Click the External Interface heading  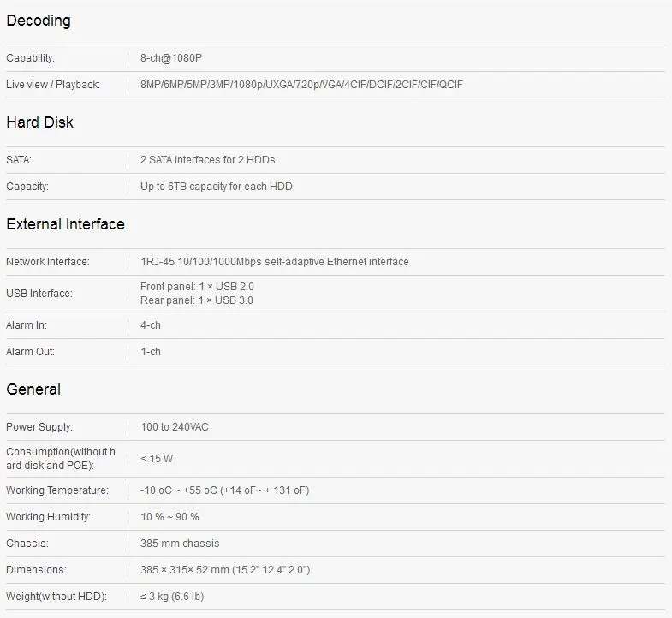[66, 224]
